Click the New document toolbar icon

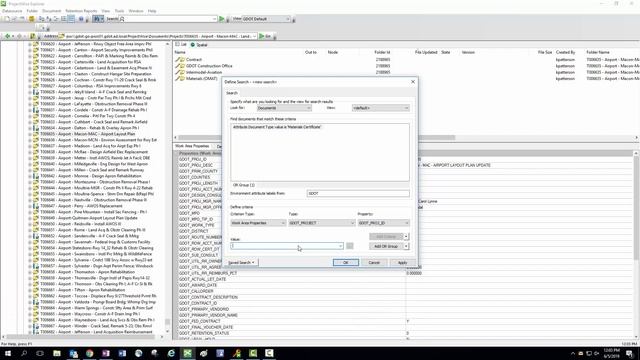[7, 19]
